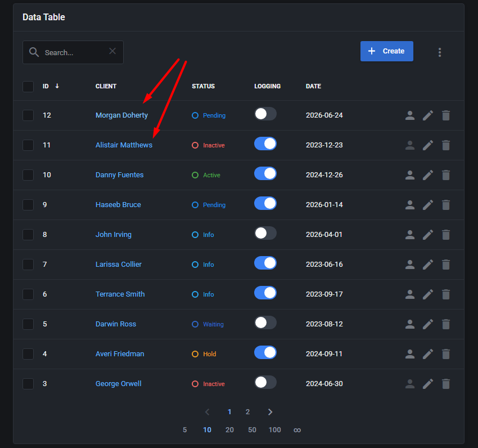Show 20 rows per page
Screen dimensions: 478x448
point(229,429)
